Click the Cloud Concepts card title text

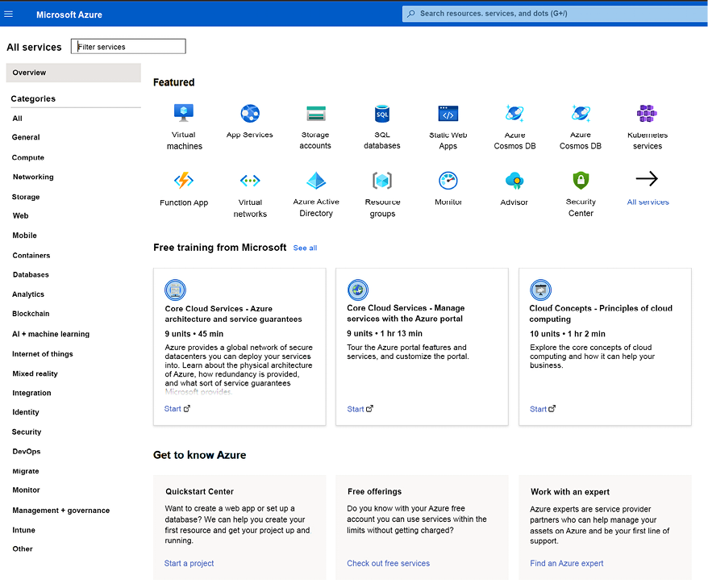(601, 314)
